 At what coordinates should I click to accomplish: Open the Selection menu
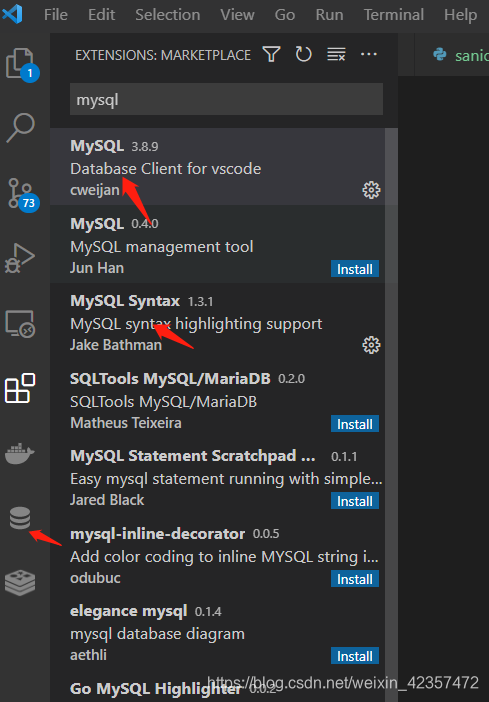point(167,15)
